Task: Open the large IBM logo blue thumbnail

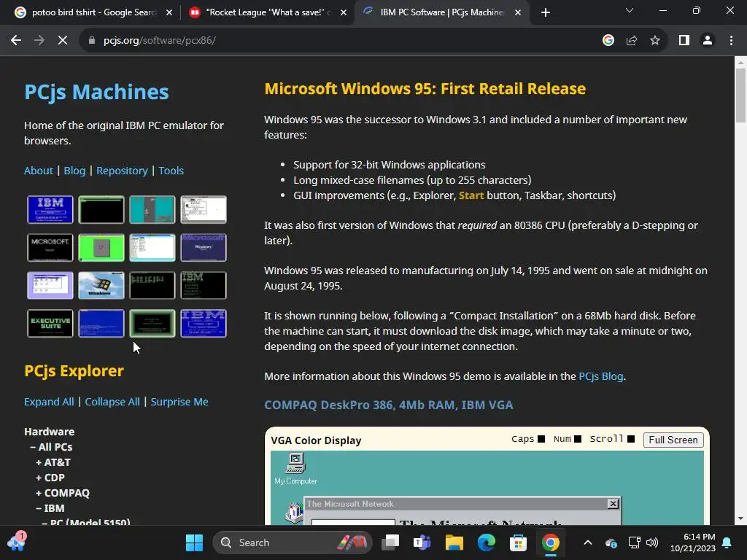Action: click(204, 323)
